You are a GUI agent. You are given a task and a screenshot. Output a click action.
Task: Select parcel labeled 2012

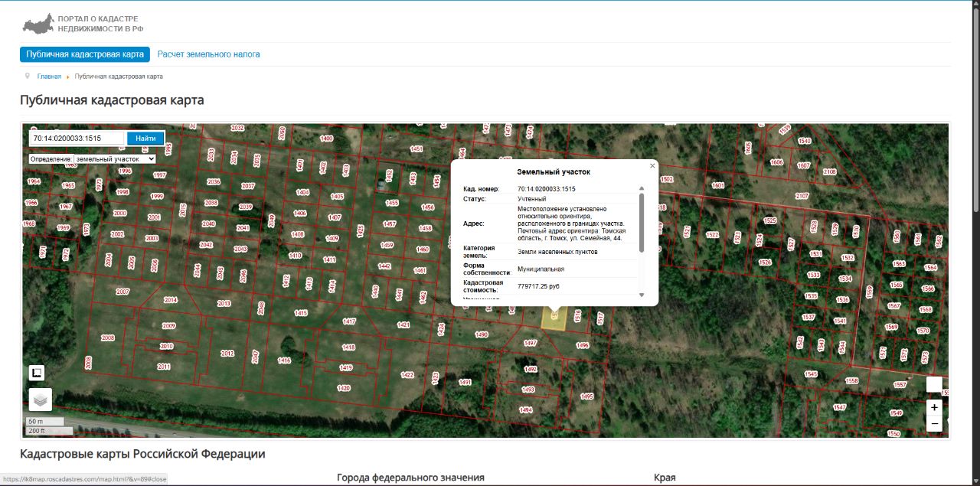pos(227,354)
